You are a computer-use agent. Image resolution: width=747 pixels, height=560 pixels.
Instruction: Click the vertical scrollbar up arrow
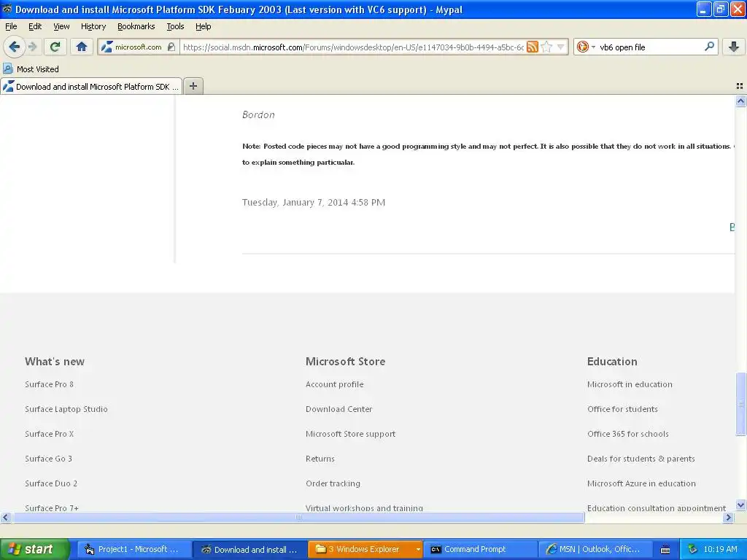coord(740,101)
